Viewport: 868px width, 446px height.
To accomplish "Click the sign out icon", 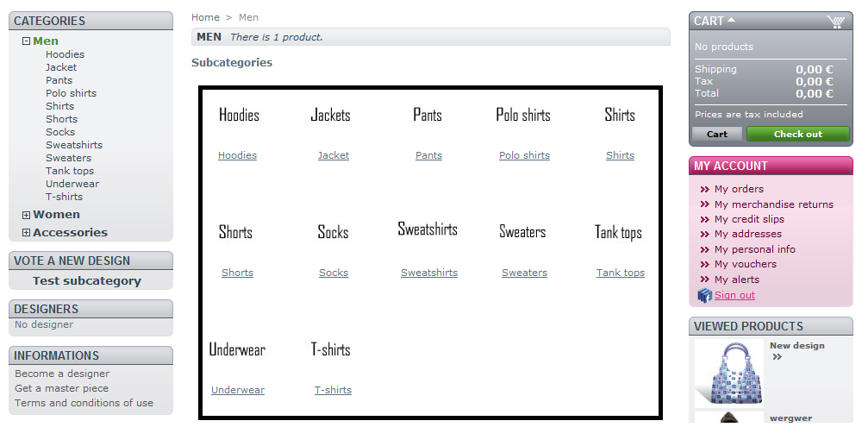I will pos(705,296).
